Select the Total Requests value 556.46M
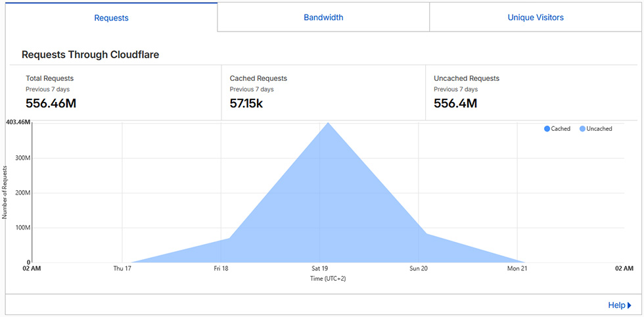644x317 pixels. coord(51,103)
